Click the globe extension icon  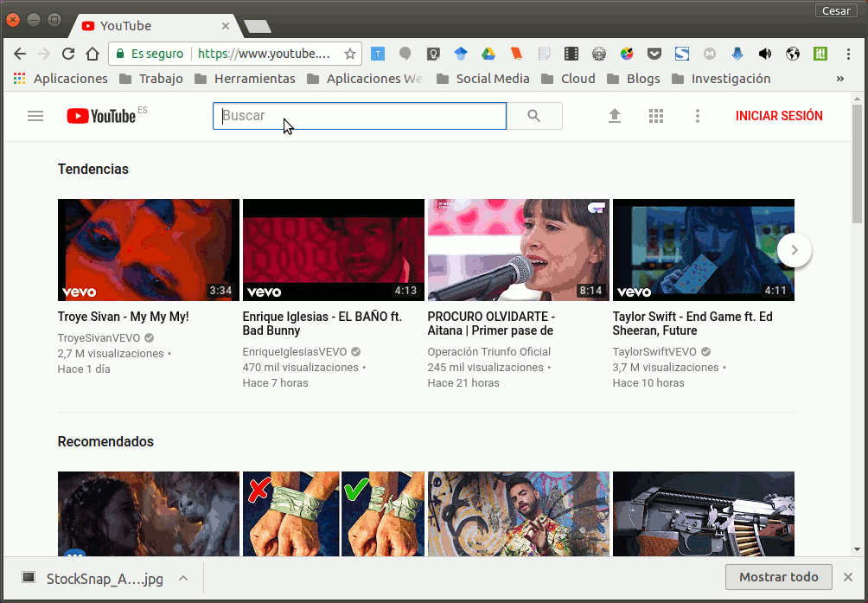pos(793,54)
